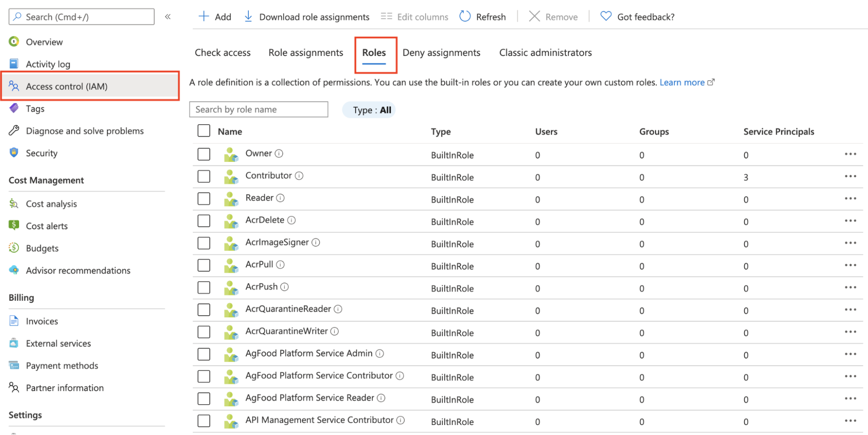The width and height of the screenshot is (868, 435).
Task: Tick the AcrPull role checkbox
Action: click(x=204, y=265)
